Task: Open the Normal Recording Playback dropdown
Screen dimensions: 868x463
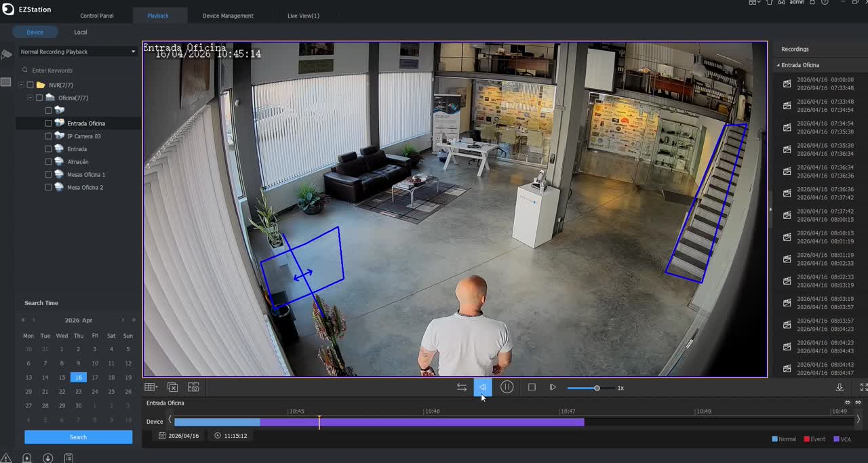Action: tap(78, 52)
